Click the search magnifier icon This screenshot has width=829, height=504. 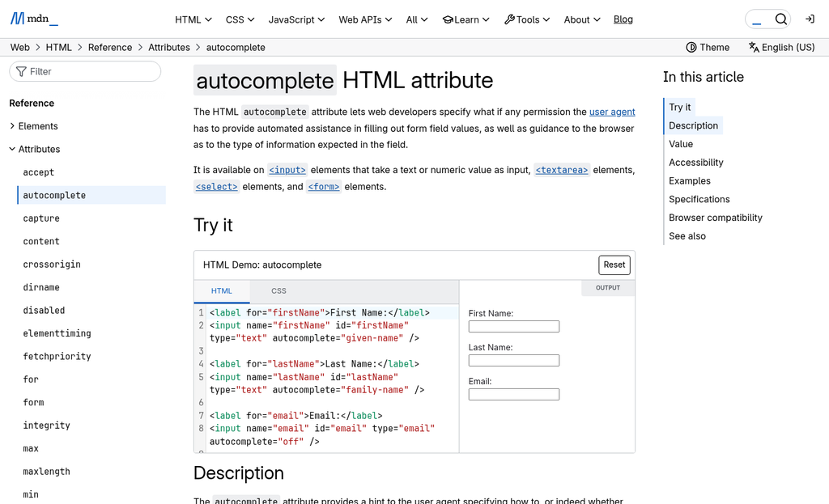pos(781,19)
